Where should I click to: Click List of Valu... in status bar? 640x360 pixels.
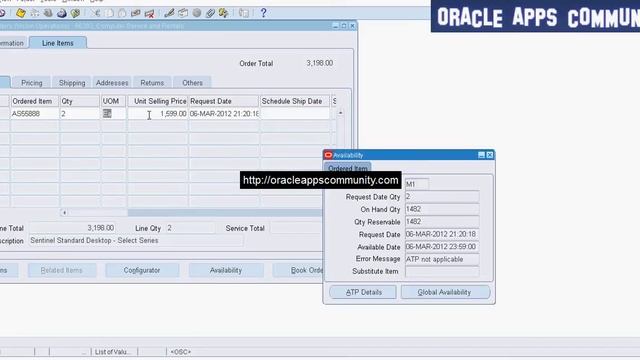pyautogui.click(x=114, y=351)
